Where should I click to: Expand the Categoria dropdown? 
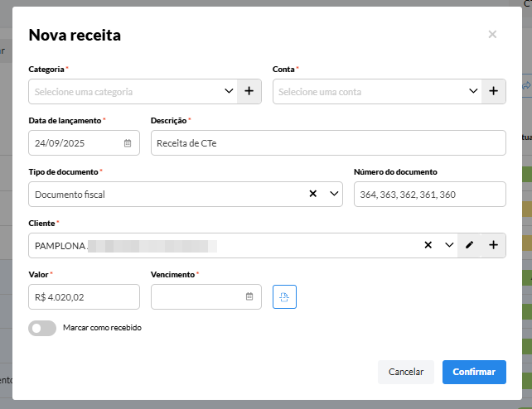click(229, 91)
